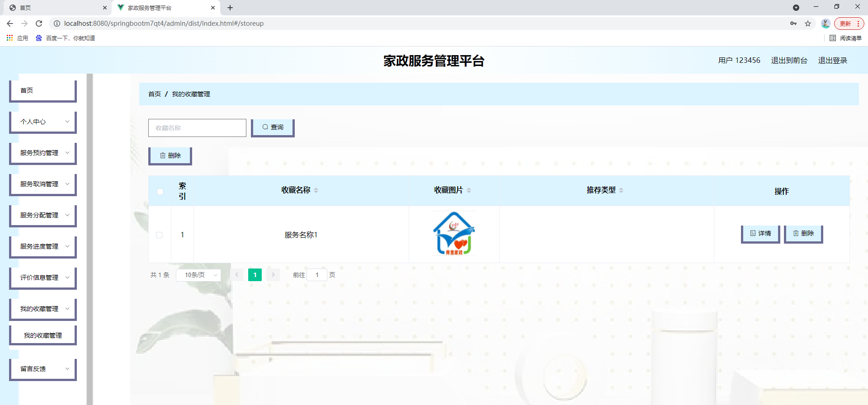Reload the page with refresh icon

tap(39, 24)
